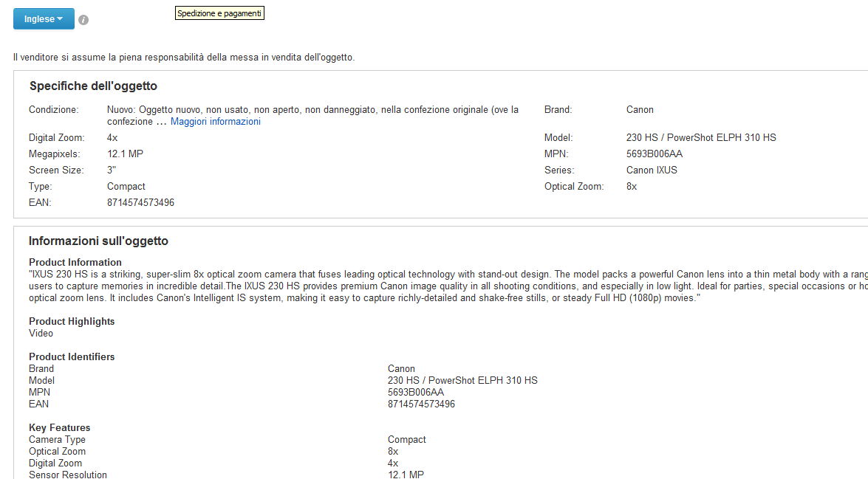Click the "Specifiche dell'oggetto" heading

pyautogui.click(x=93, y=86)
